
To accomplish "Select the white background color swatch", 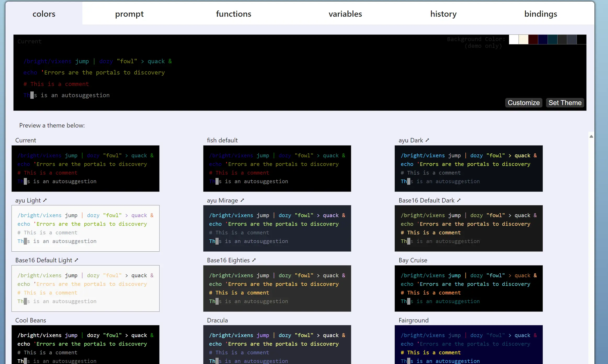I will (x=513, y=40).
